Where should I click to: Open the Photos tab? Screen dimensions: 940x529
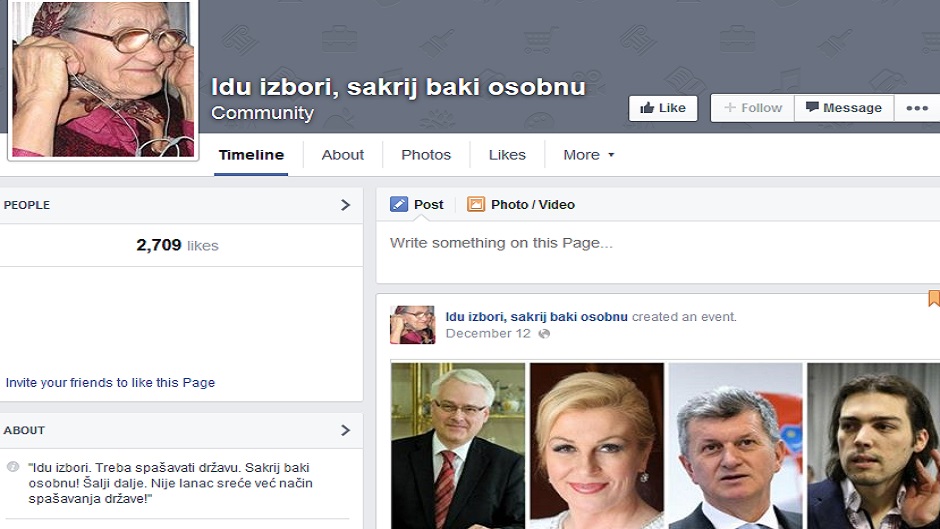(426, 155)
